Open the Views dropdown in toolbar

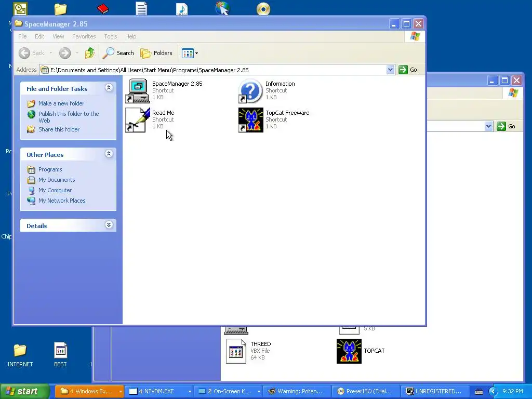tap(190, 53)
